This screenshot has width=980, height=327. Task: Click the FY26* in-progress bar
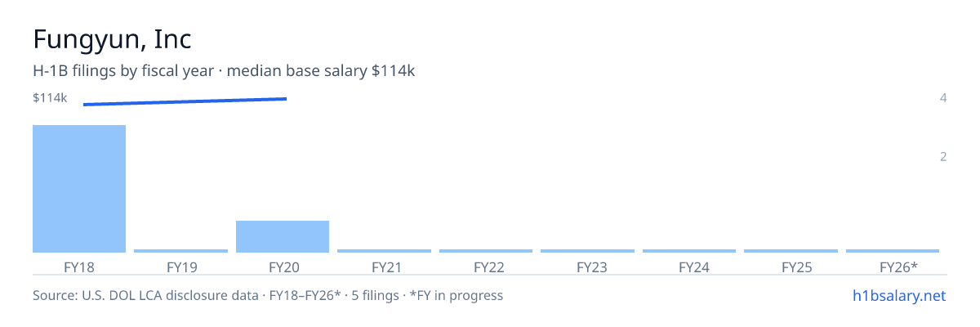pyautogui.click(x=893, y=251)
